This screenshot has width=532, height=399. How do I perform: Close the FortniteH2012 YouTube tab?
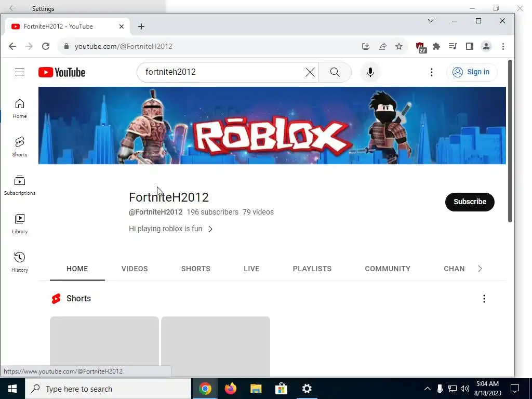[122, 26]
